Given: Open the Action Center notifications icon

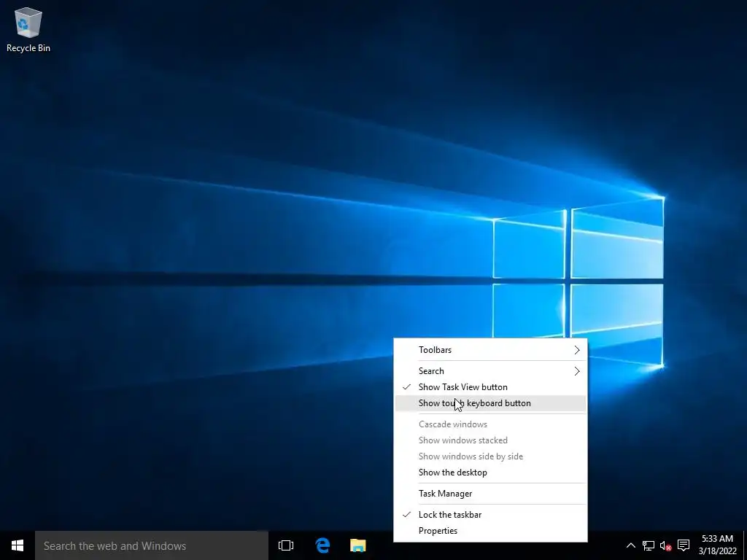Looking at the screenshot, I should click(684, 545).
